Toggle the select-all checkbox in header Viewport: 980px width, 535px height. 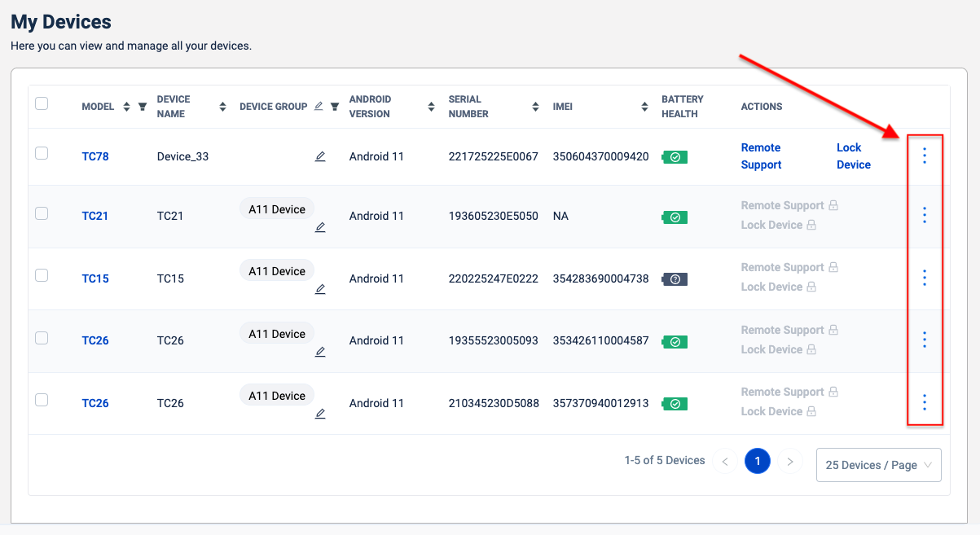[42, 103]
